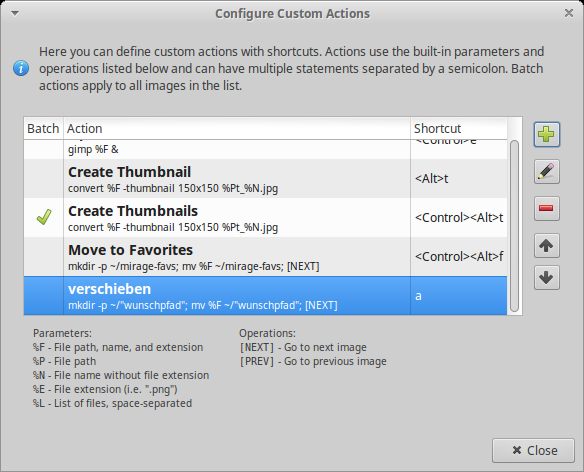Viewport: 584px width, 472px height.
Task: Sort by Batch column header
Action: click(43, 129)
